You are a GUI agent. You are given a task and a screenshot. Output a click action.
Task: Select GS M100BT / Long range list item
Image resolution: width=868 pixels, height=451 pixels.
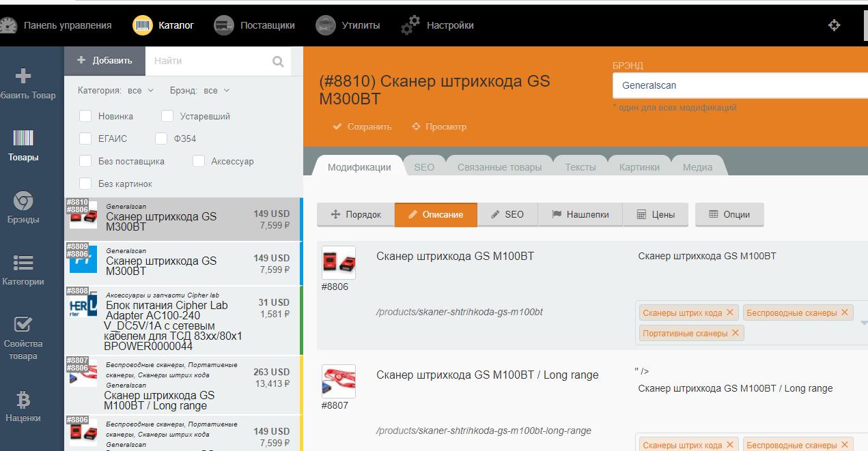[x=184, y=385]
